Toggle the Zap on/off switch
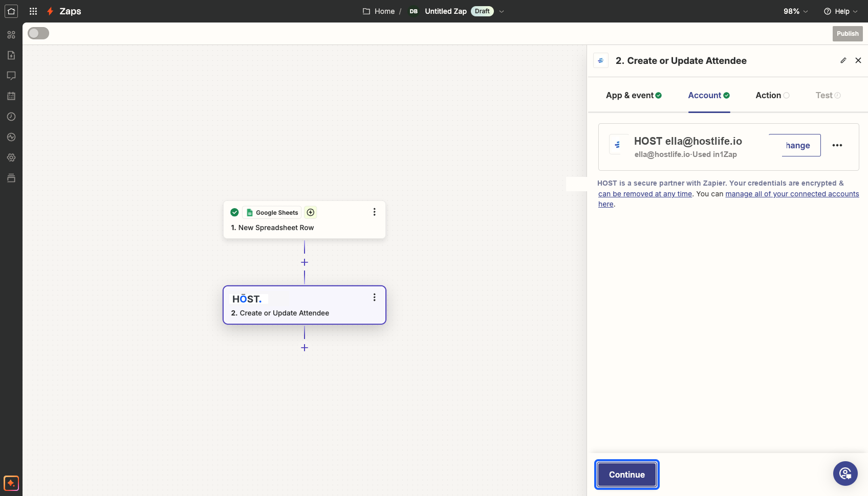The height and width of the screenshot is (496, 868). 38,33
